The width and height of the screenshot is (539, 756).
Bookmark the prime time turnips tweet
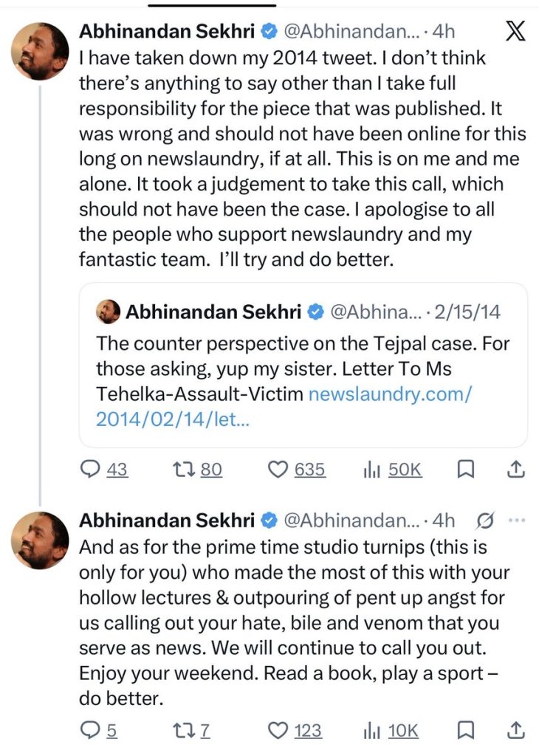(466, 731)
